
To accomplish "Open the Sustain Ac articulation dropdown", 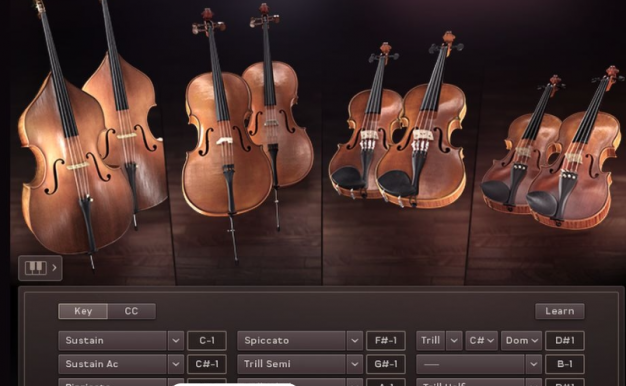I will tap(112, 364).
